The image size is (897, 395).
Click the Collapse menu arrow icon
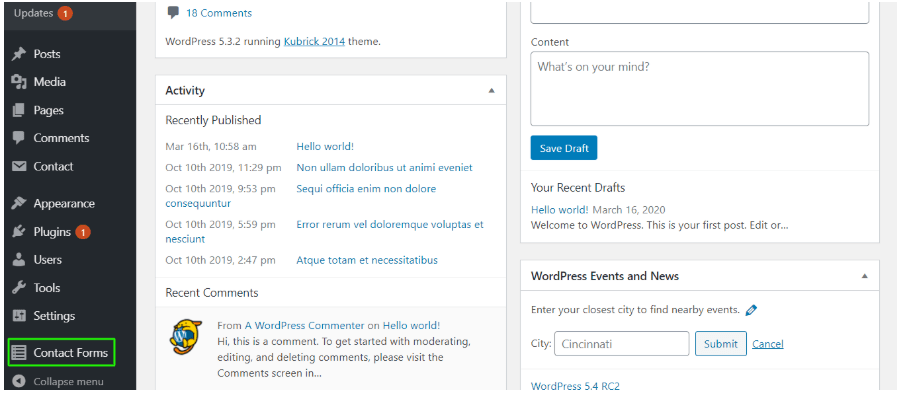tap(19, 381)
